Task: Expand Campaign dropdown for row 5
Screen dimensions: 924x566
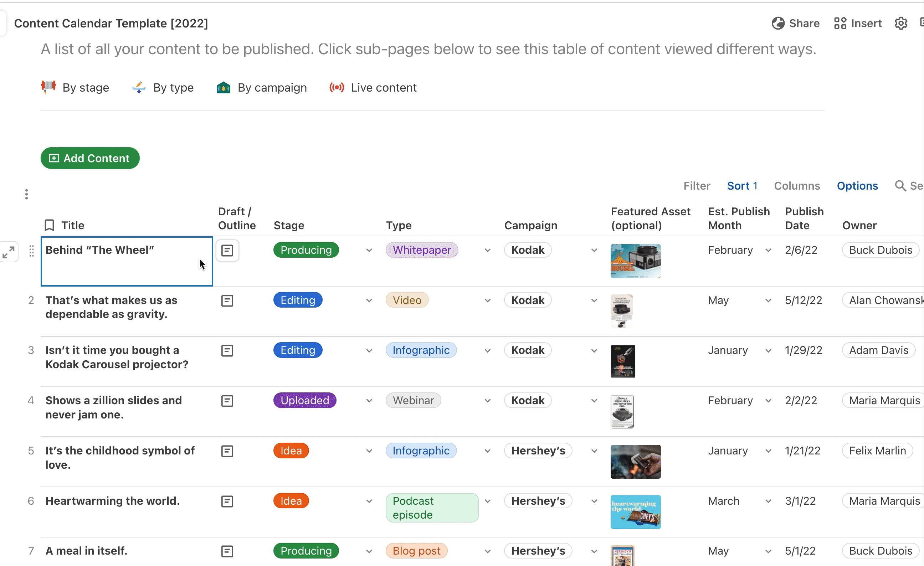Action: (593, 451)
